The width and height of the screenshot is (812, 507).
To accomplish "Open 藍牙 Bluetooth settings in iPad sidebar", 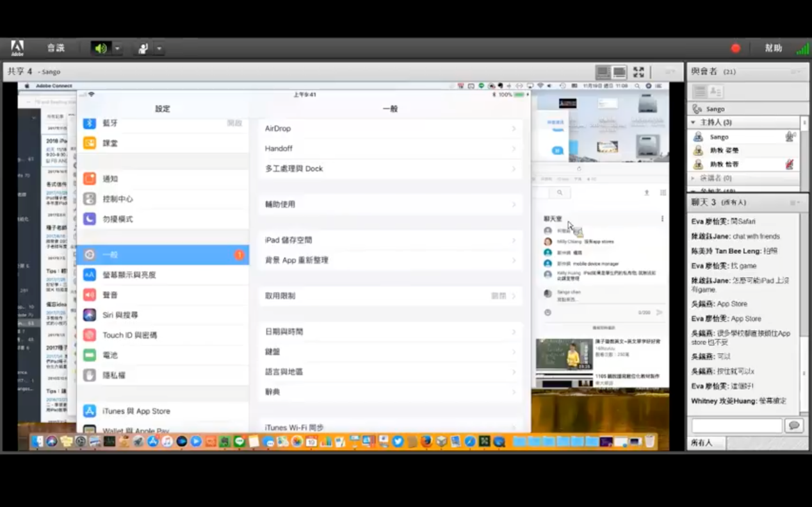I will pyautogui.click(x=163, y=123).
